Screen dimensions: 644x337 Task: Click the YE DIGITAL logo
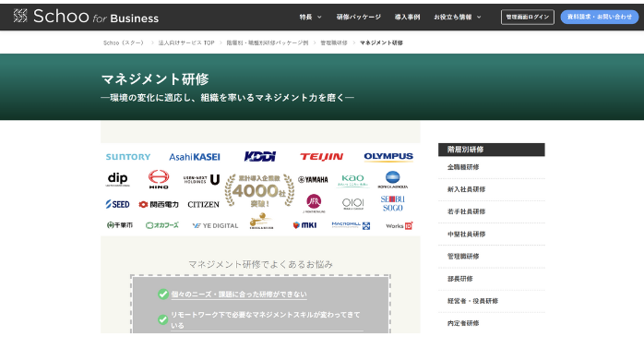tap(215, 225)
